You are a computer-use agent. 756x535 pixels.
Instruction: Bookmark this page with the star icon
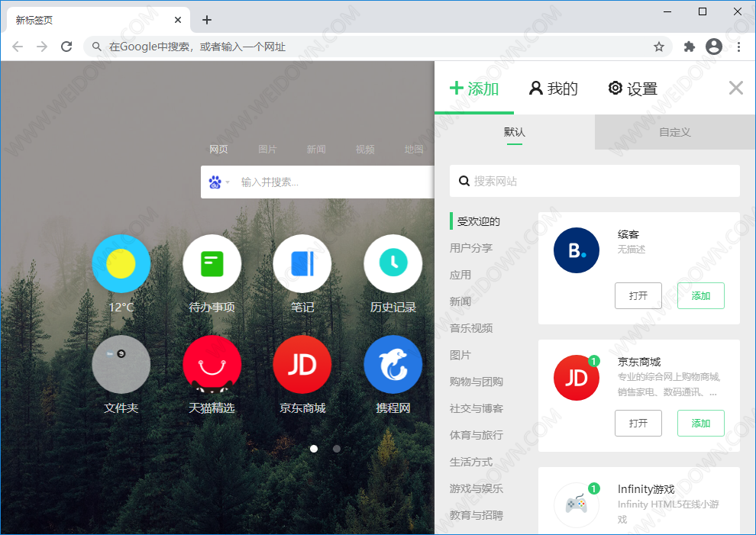pos(659,47)
